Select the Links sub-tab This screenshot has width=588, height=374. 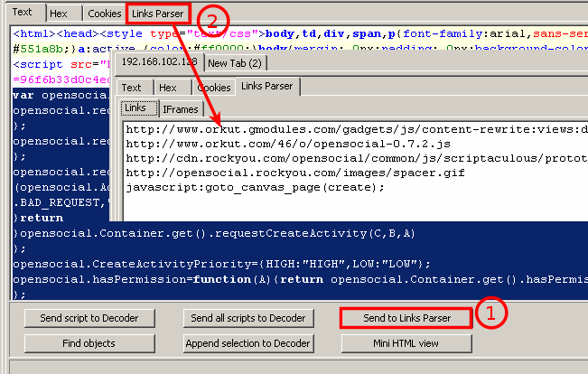pyautogui.click(x=135, y=108)
